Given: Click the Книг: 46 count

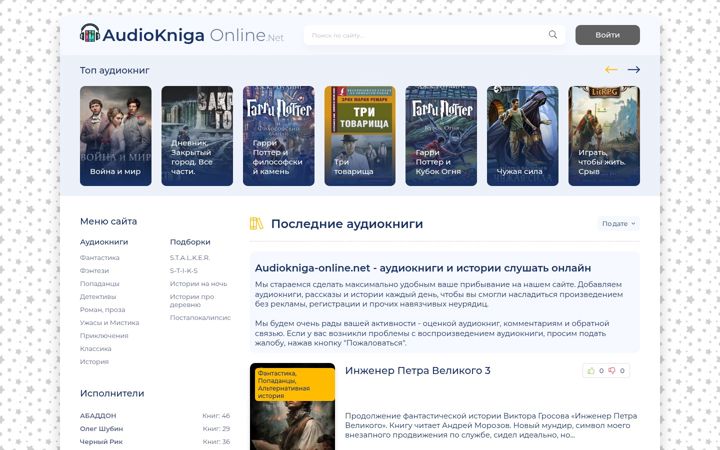Looking at the screenshot, I should (216, 416).
